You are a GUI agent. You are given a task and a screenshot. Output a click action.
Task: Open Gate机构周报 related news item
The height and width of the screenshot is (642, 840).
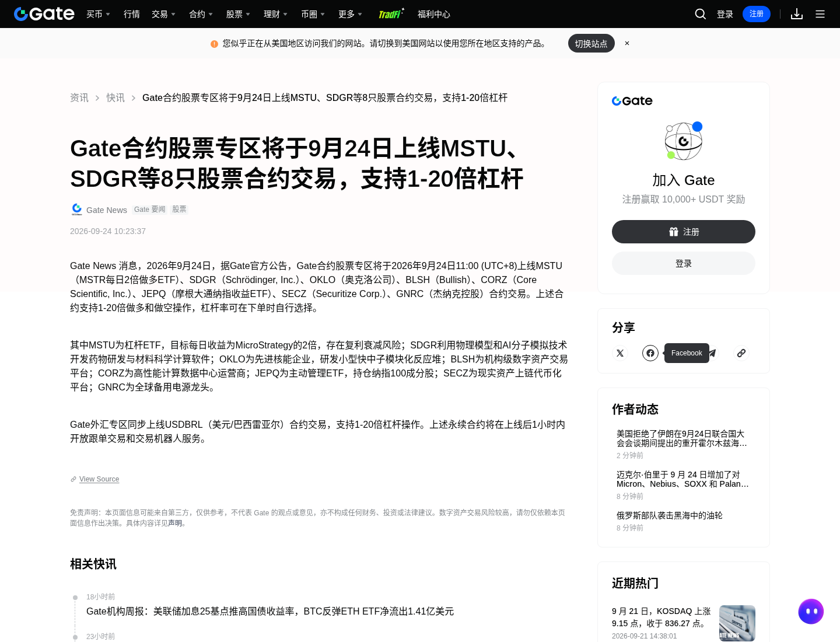pos(270,611)
